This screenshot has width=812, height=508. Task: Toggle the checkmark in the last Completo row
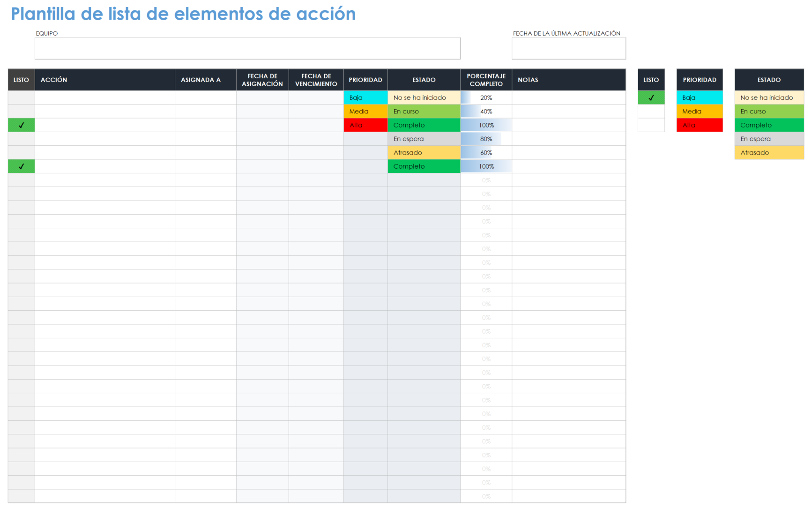tap(21, 166)
